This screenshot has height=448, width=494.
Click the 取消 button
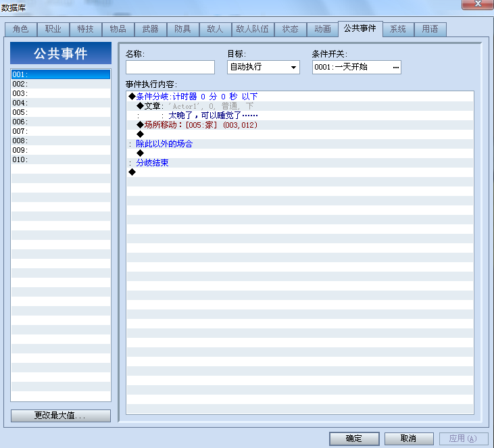(409, 439)
